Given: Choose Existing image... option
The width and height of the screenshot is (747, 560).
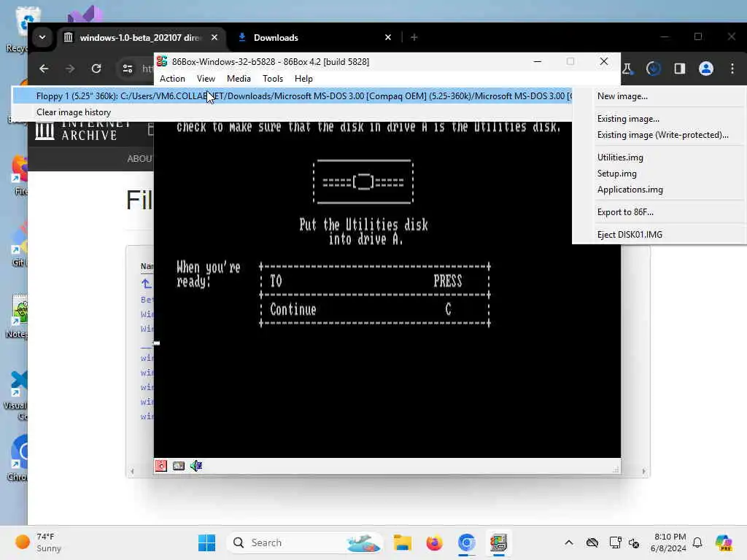Looking at the screenshot, I should click(x=659, y=119).
